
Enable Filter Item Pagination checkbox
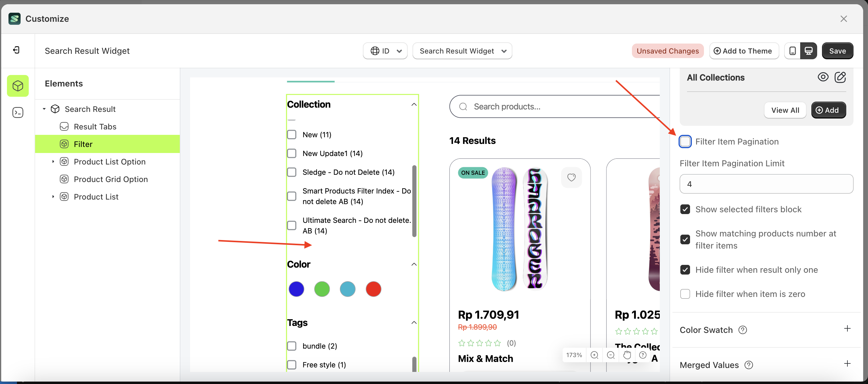(685, 142)
